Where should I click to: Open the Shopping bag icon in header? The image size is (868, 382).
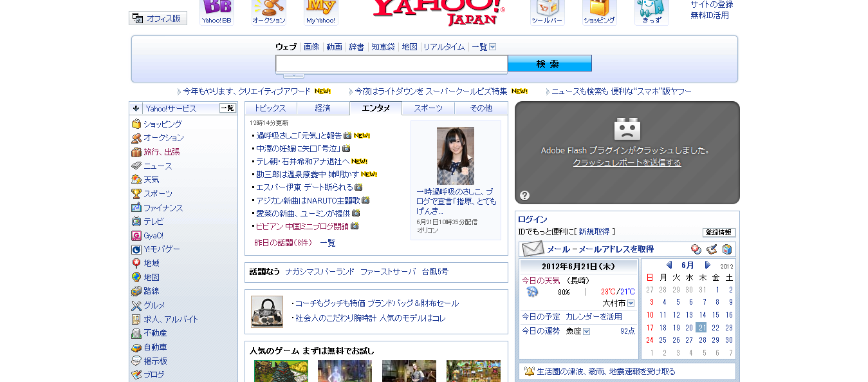point(599,7)
